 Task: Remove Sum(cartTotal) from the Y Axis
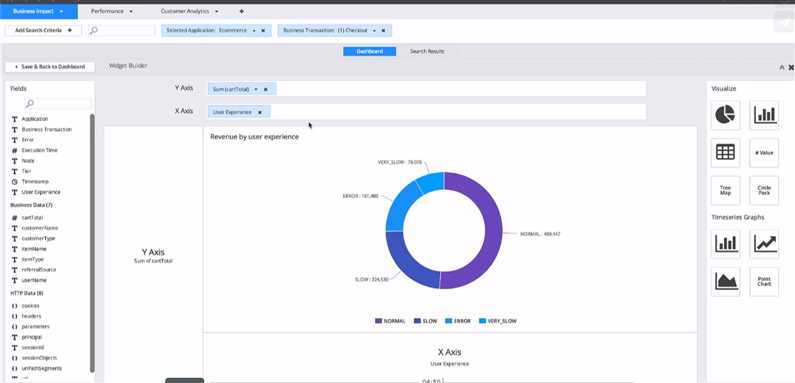[x=266, y=89]
